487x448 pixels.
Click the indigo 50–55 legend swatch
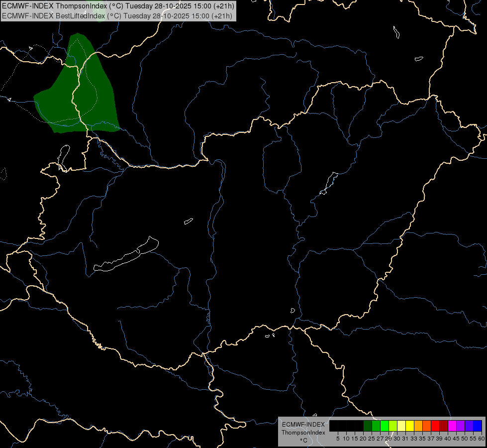point(469,426)
